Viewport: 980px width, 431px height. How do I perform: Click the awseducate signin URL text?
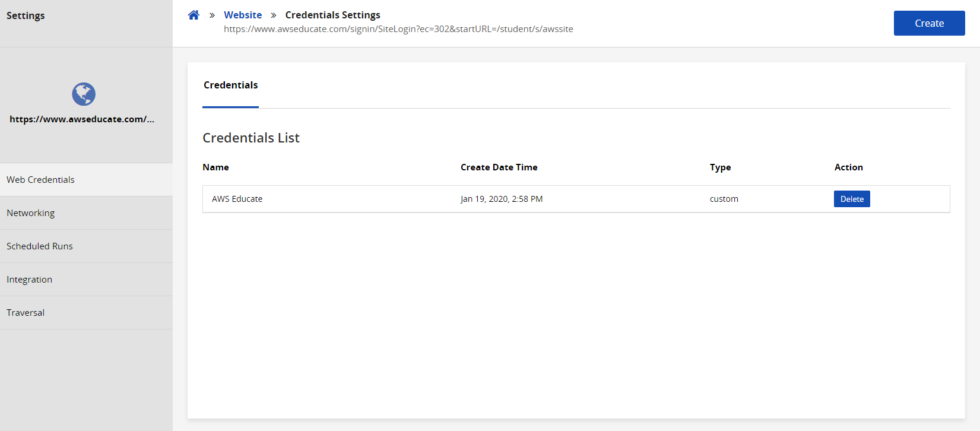point(398,29)
